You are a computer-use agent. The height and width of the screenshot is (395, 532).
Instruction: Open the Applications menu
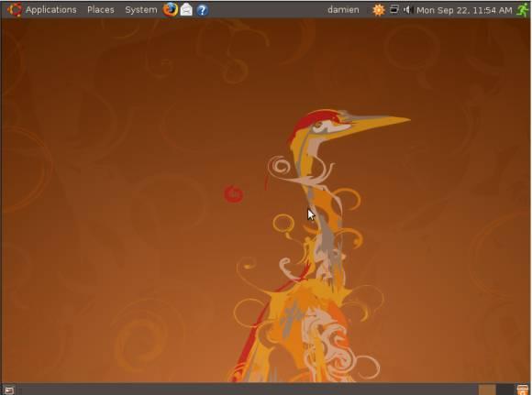50,10
